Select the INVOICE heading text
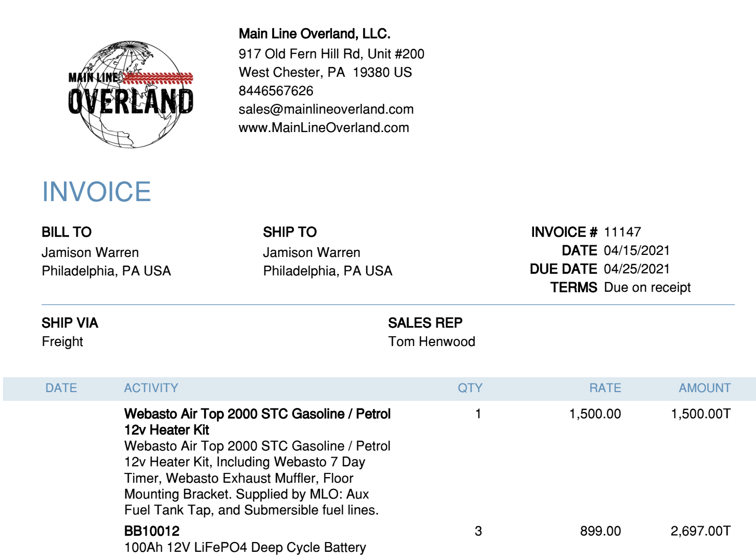This screenshot has width=756, height=559. pos(96,191)
